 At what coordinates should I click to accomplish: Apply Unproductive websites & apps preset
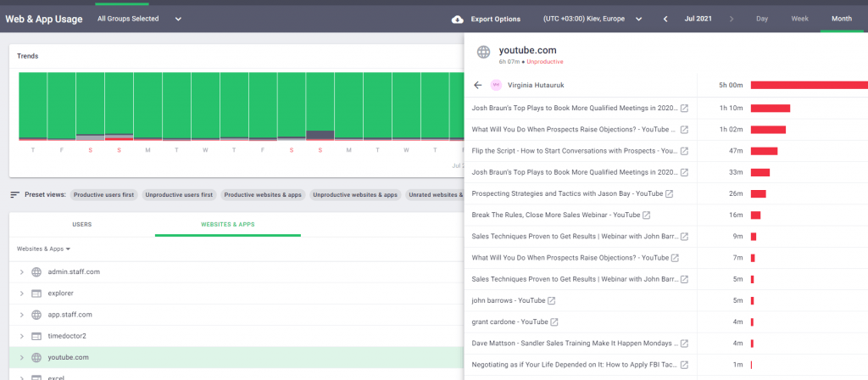click(x=355, y=195)
